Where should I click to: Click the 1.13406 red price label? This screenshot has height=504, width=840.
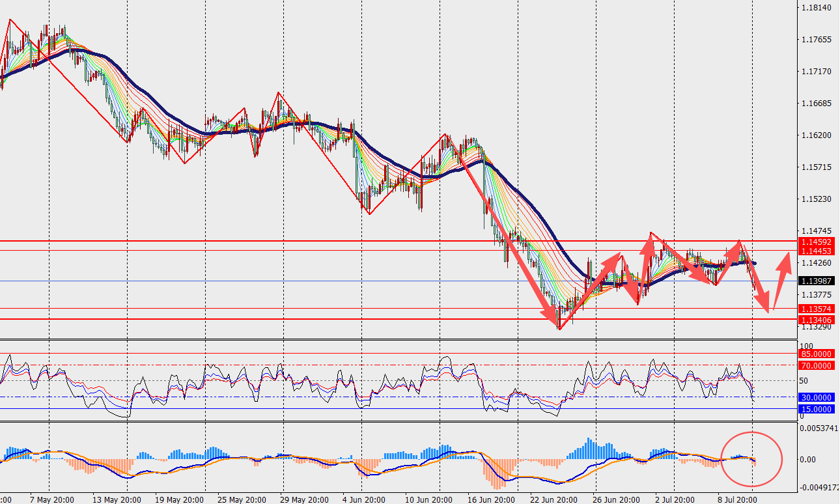pyautogui.click(x=817, y=319)
